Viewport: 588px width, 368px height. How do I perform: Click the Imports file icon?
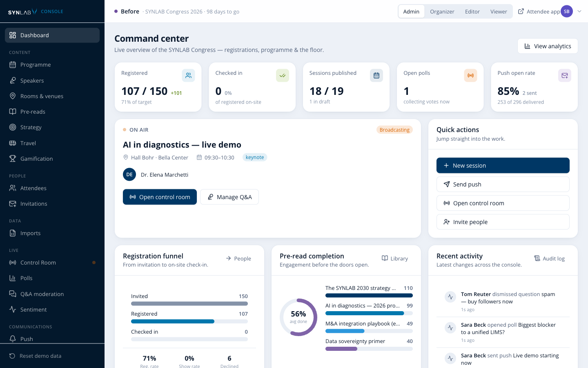click(13, 233)
